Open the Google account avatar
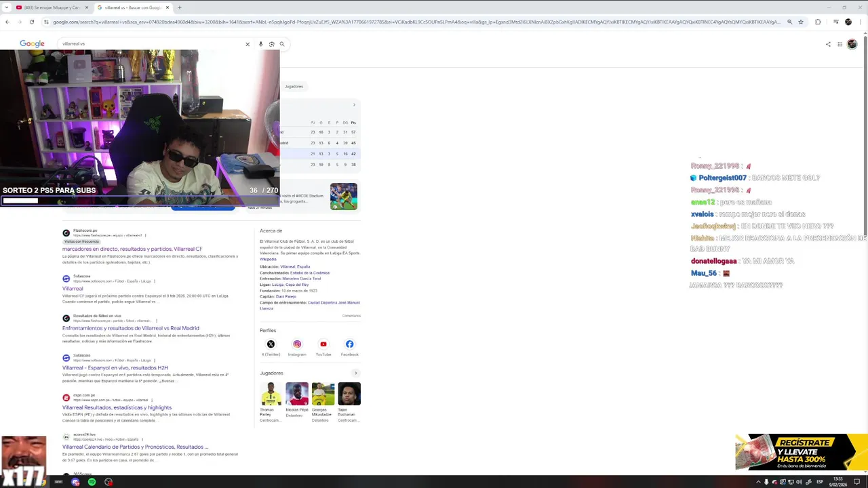The width and height of the screenshot is (868, 488). click(852, 44)
